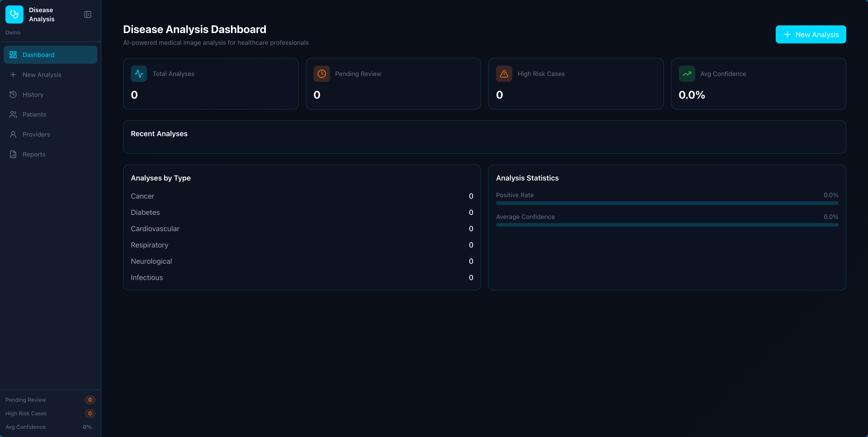Click the Disease Analysis Dashboard title

point(194,29)
